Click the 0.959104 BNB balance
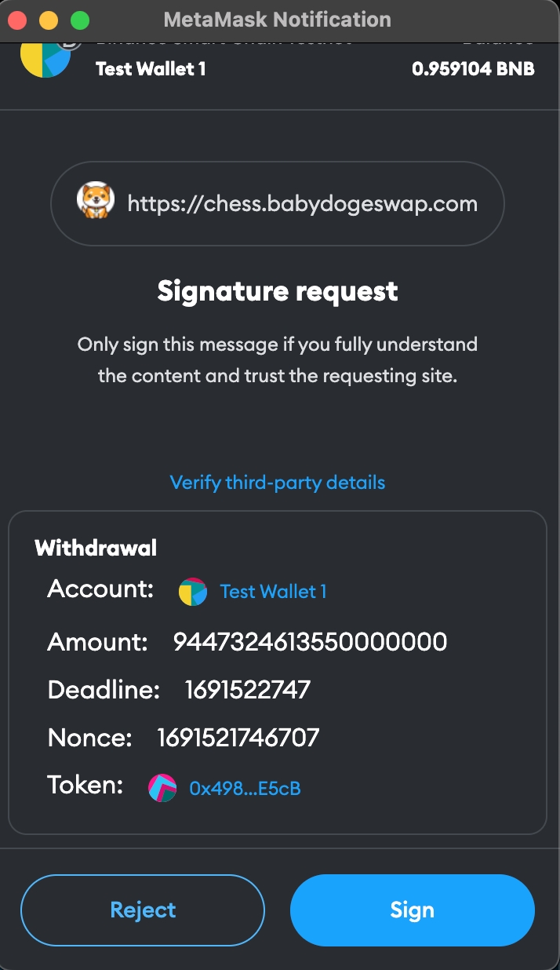This screenshot has width=560, height=970. (473, 69)
